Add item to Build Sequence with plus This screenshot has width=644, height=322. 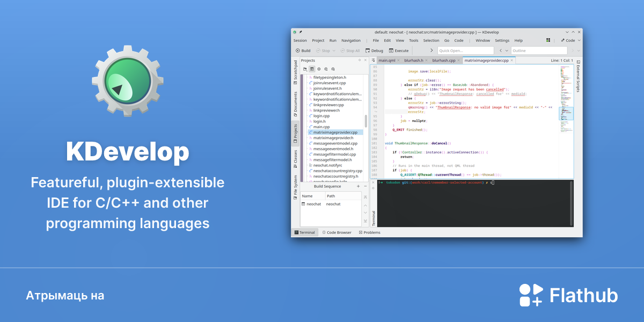click(358, 186)
